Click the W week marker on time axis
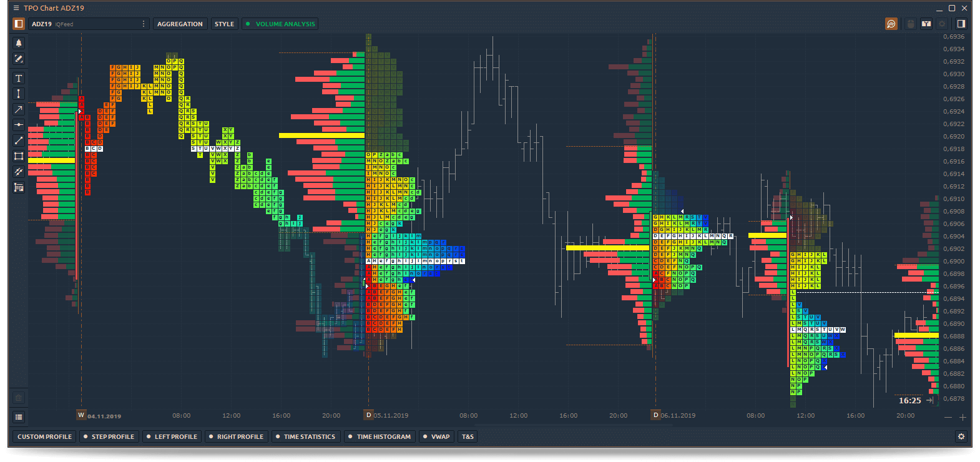Image resolution: width=980 pixels, height=462 pixels. tap(81, 415)
